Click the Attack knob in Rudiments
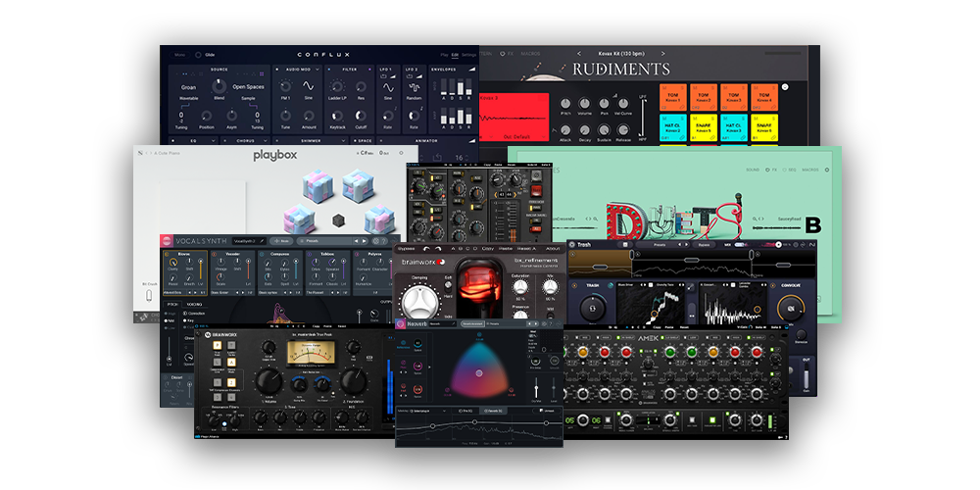 [x=565, y=130]
